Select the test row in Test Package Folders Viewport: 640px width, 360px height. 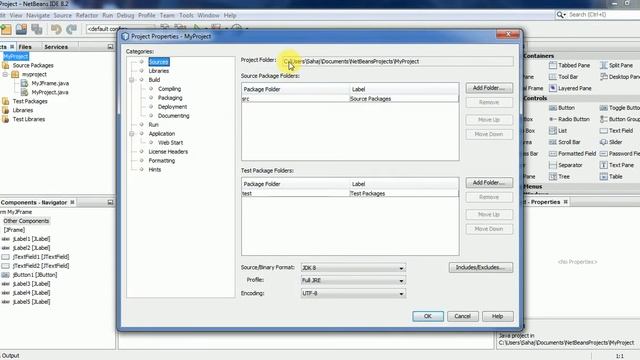pos(350,193)
